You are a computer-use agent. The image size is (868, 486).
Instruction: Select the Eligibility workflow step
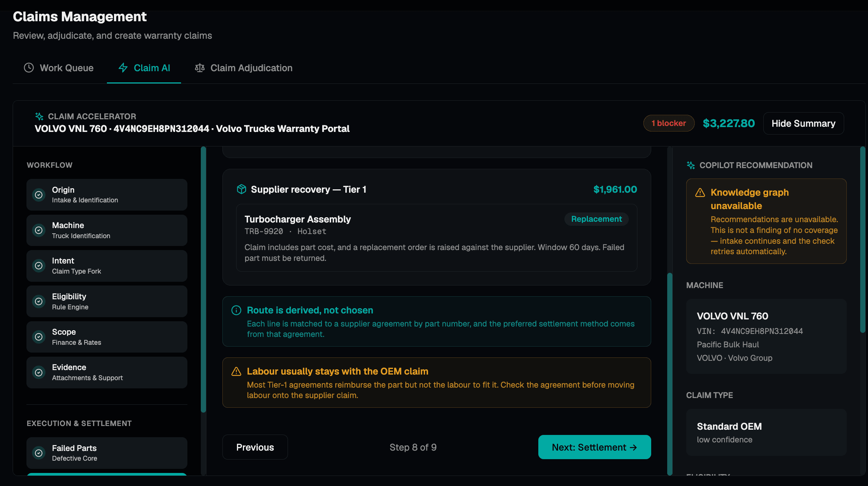click(x=107, y=301)
